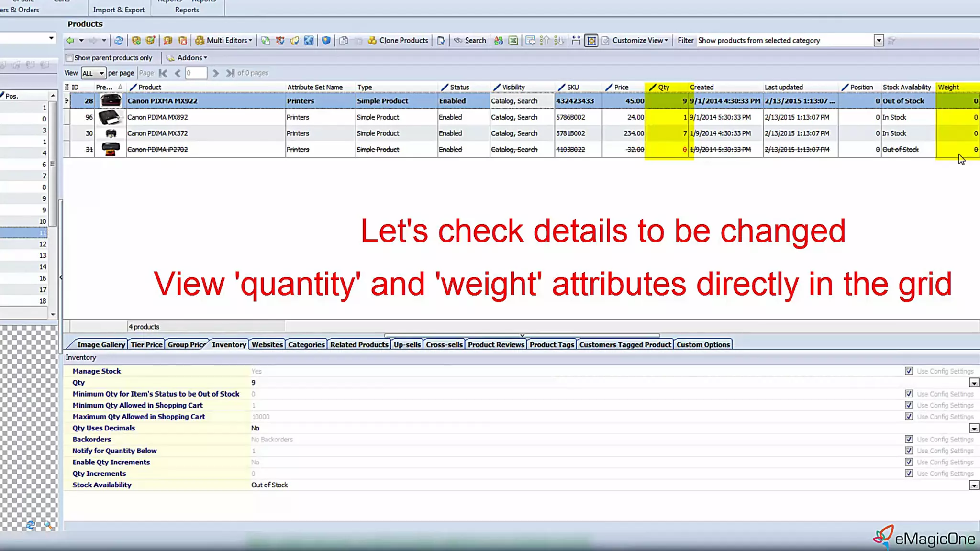Click the green back arrow icon
Screen dimensions: 980x551
tap(70, 41)
